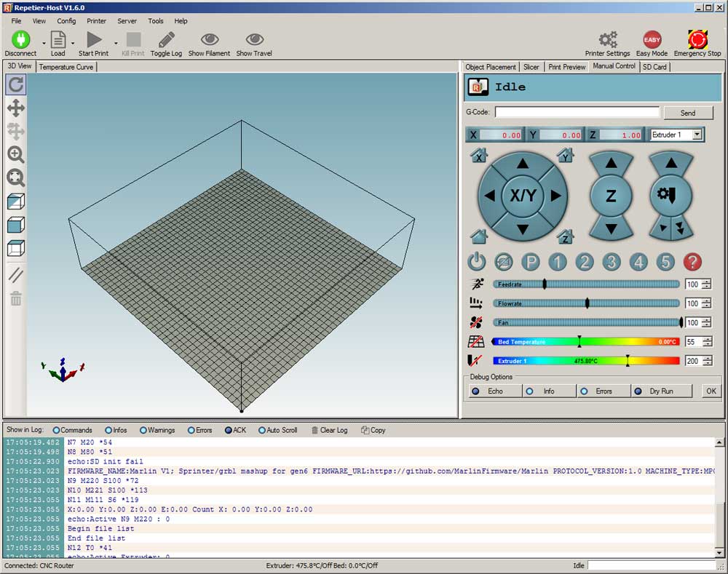The height and width of the screenshot is (574, 728).
Task: Click the G-Code input field
Action: (577, 112)
